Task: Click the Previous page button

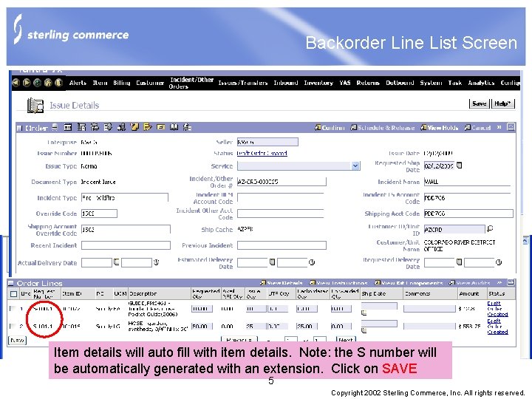Action: click(239, 339)
